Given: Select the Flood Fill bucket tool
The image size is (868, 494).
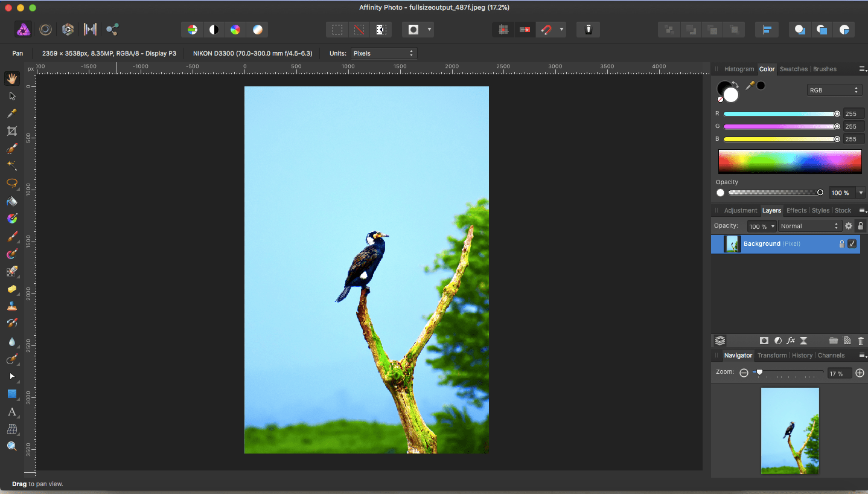Looking at the screenshot, I should 11,201.
